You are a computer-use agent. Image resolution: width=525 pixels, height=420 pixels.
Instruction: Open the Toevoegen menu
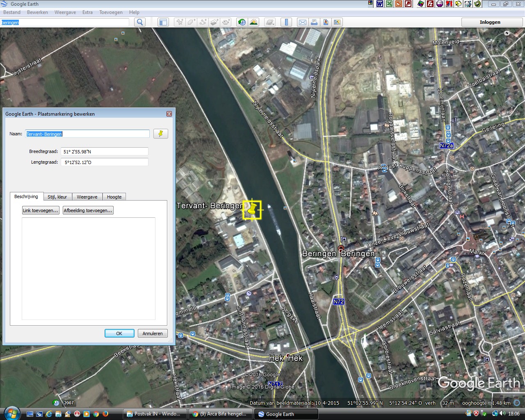pyautogui.click(x=111, y=12)
